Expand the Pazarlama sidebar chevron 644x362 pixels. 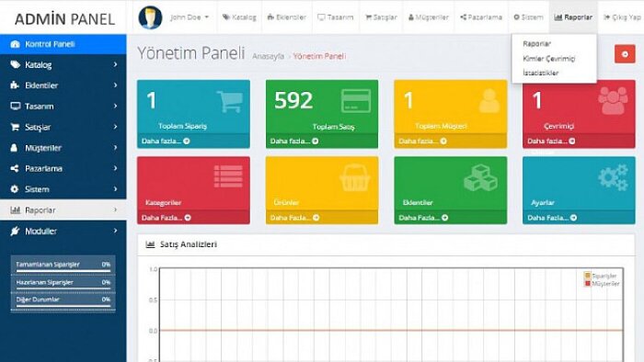point(115,168)
